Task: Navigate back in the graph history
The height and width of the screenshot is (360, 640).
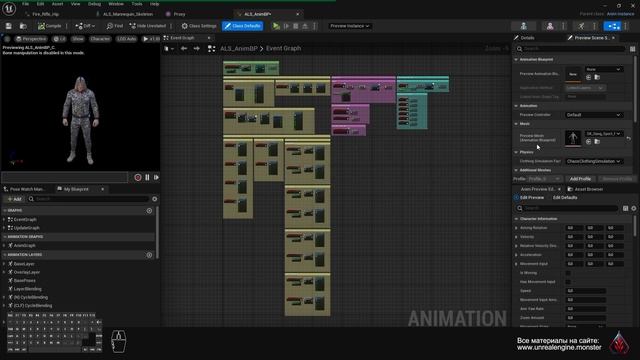Action: [x=184, y=49]
